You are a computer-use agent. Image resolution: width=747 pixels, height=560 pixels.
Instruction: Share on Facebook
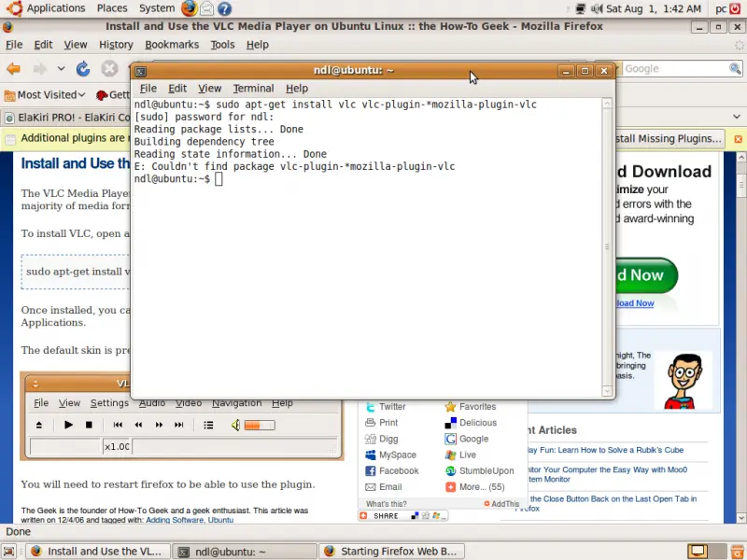tap(391, 471)
